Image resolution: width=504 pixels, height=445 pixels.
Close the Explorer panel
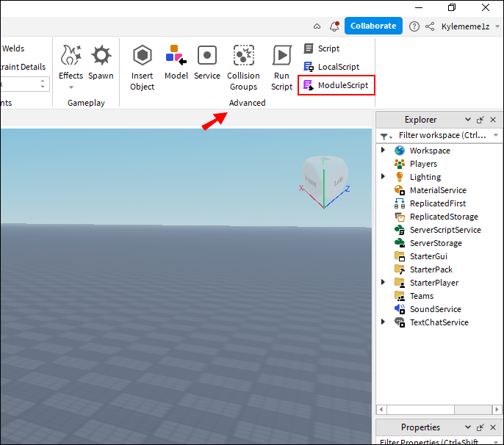coord(493,120)
